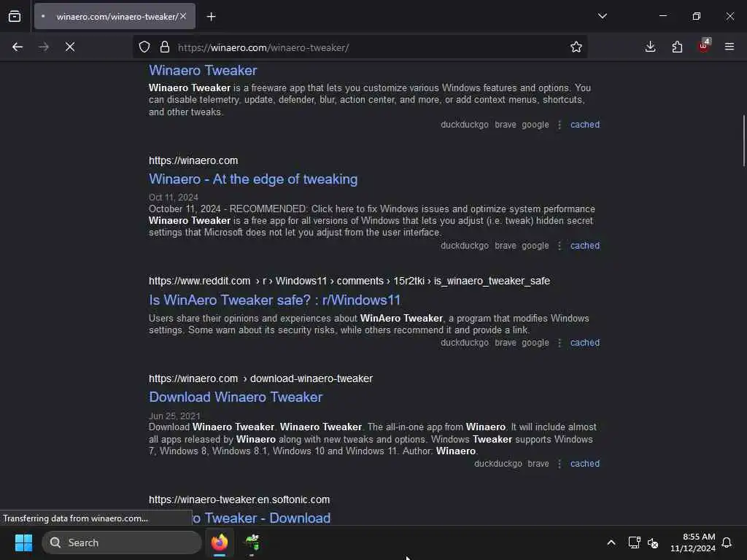The image size is (747, 560).
Task: Expand the list all tabs chevron
Action: (602, 16)
